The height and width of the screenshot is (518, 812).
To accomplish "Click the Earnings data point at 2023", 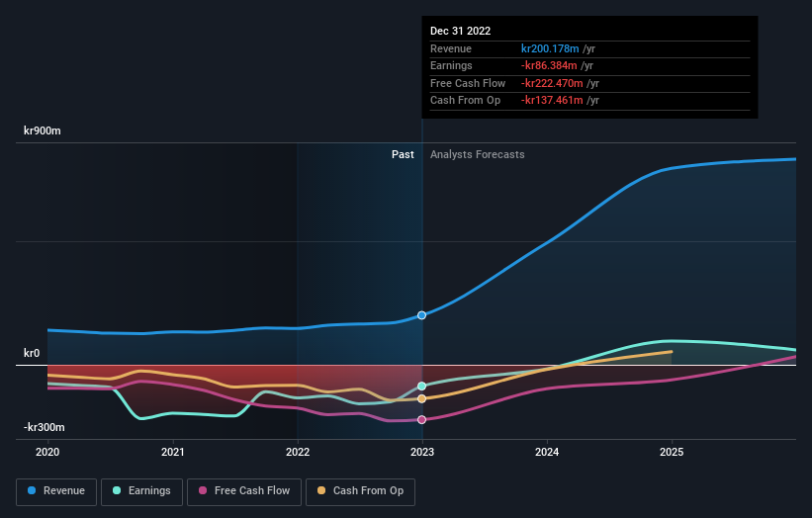I will click(421, 387).
